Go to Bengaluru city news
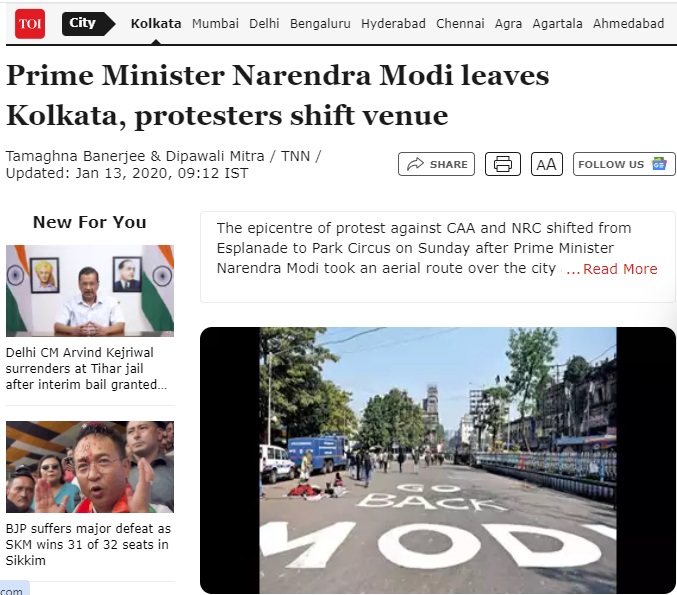This screenshot has width=677, height=595. [x=320, y=23]
